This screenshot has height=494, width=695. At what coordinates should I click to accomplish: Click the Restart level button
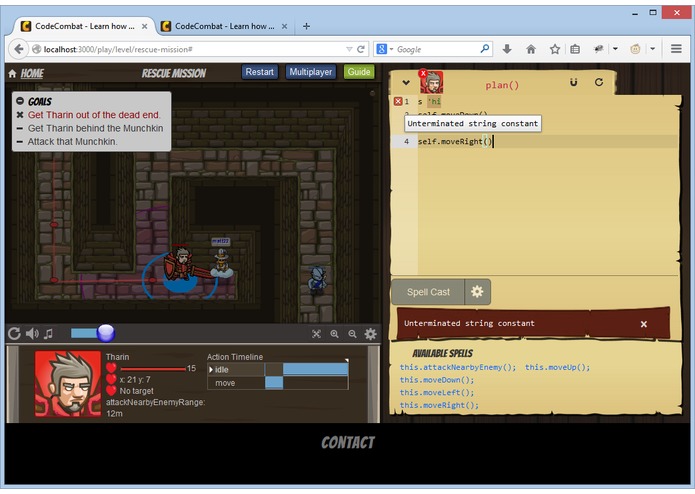click(x=259, y=72)
